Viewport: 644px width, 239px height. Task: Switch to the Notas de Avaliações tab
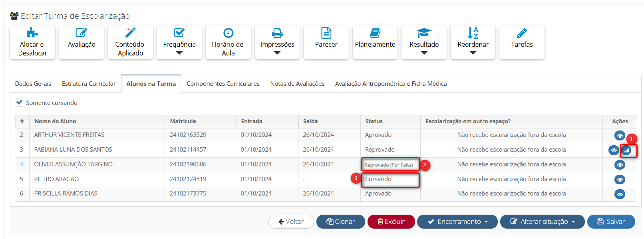297,84
